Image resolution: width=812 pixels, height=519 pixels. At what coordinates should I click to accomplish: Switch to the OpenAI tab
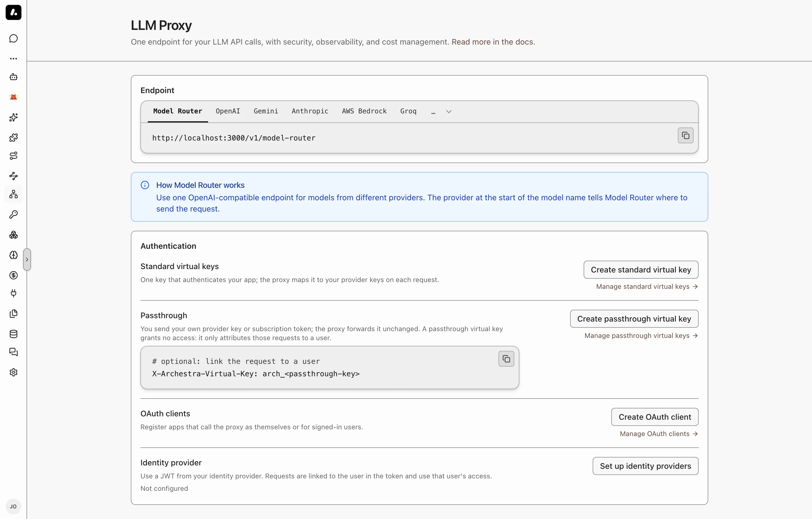point(228,111)
